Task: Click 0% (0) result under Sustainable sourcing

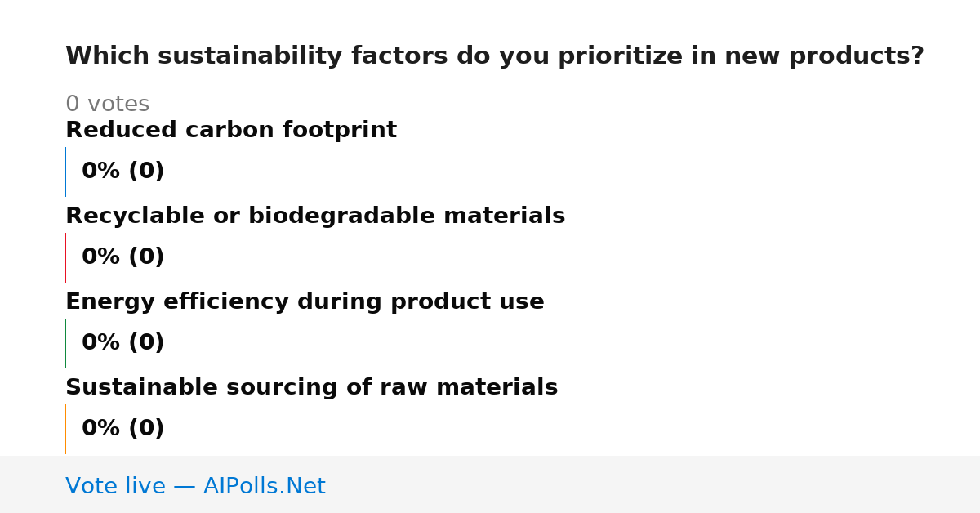Action: pyautogui.click(x=123, y=429)
